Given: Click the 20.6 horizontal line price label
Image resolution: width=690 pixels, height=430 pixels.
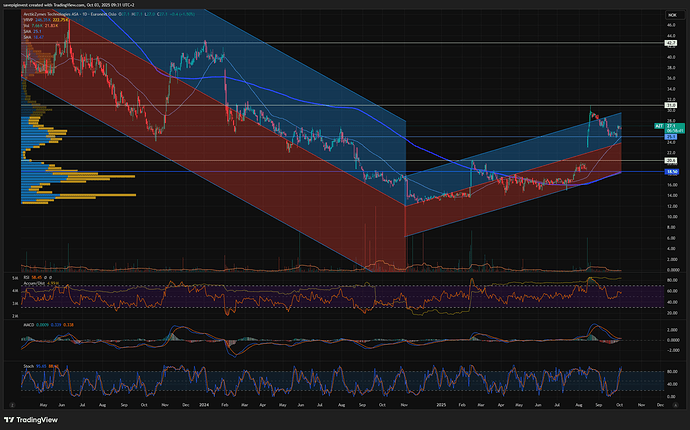Looking at the screenshot, I should 672,160.
